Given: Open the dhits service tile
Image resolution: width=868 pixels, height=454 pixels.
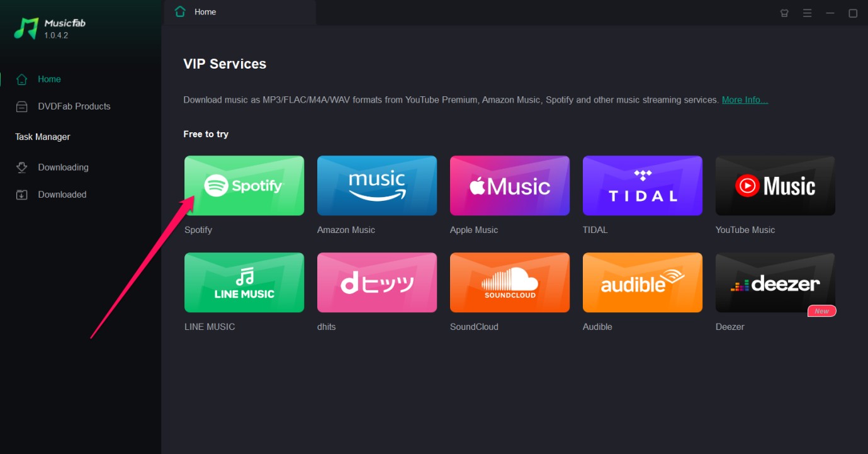Looking at the screenshot, I should (377, 283).
